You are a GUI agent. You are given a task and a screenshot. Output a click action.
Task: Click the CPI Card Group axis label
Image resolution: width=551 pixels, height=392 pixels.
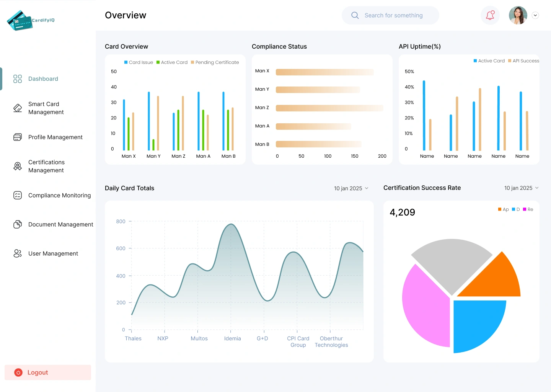click(298, 342)
